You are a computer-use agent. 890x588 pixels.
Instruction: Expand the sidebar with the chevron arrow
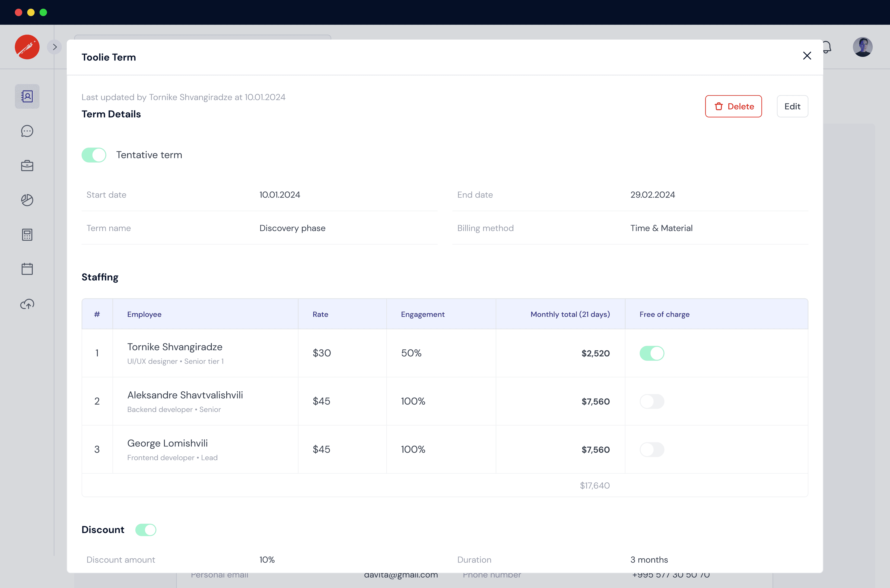[x=54, y=47]
